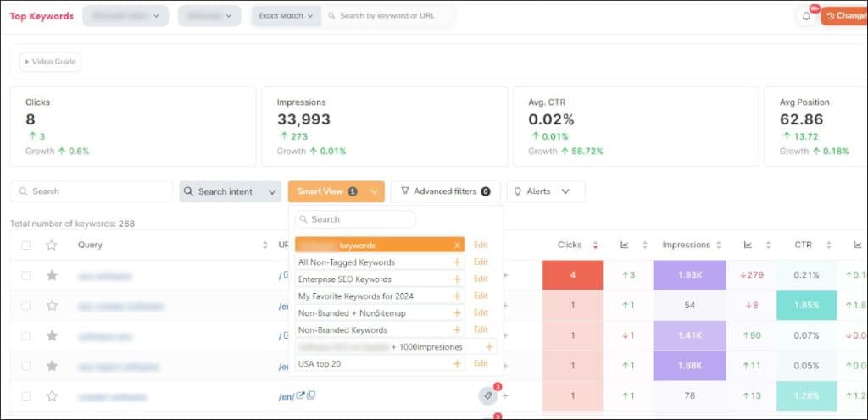Edit the selected orange keywords view
868x420 pixels.
[x=481, y=245]
